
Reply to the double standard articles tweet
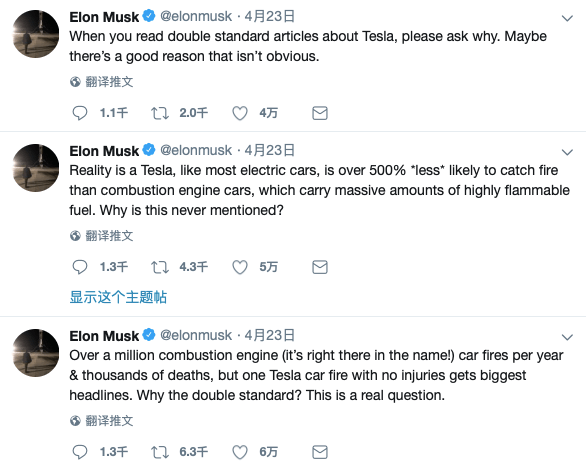pos(80,113)
